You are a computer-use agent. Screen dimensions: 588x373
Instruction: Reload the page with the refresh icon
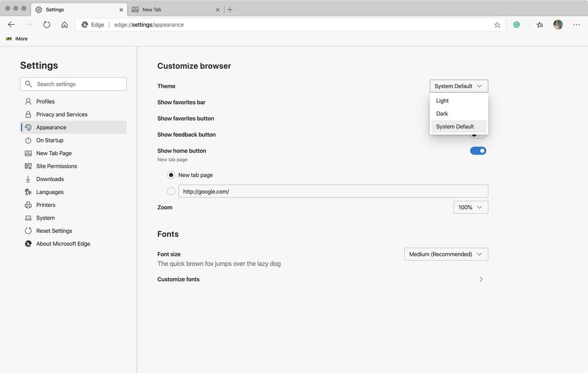click(46, 24)
